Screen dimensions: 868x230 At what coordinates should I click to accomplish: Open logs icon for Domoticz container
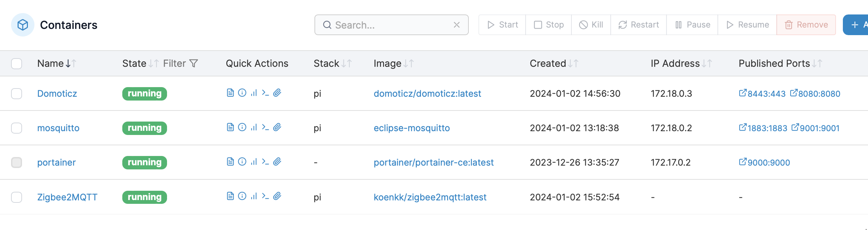230,93
